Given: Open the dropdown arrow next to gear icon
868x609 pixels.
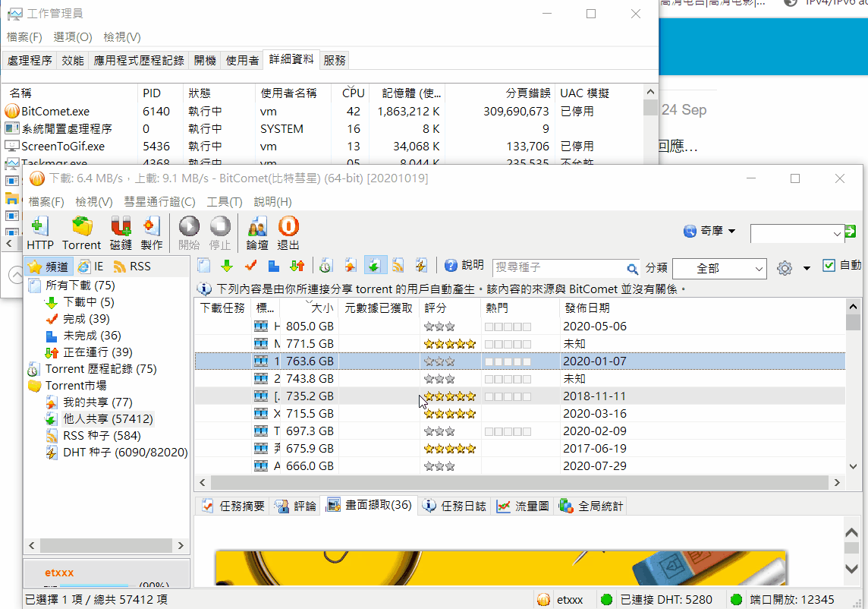Looking at the screenshot, I should [x=807, y=269].
